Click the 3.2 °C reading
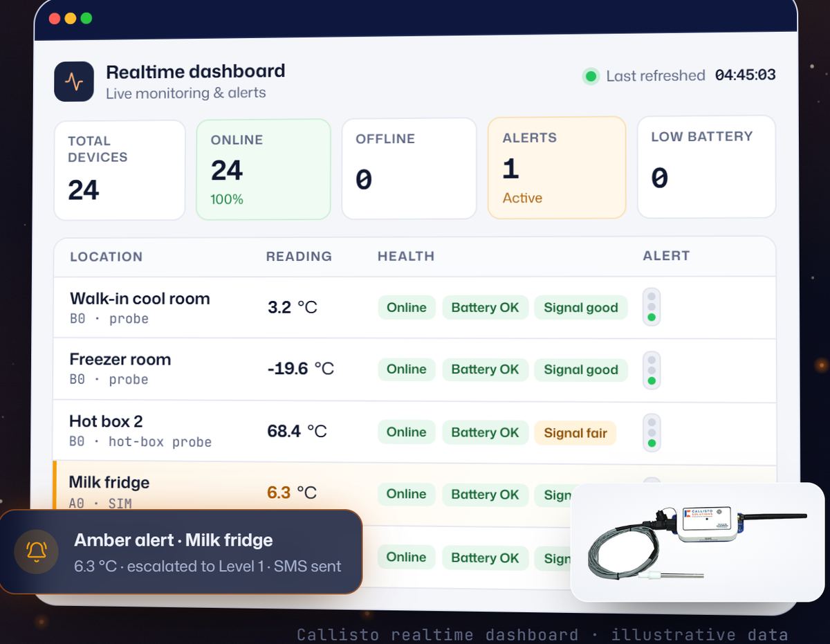The width and height of the screenshot is (830, 644). 293,307
